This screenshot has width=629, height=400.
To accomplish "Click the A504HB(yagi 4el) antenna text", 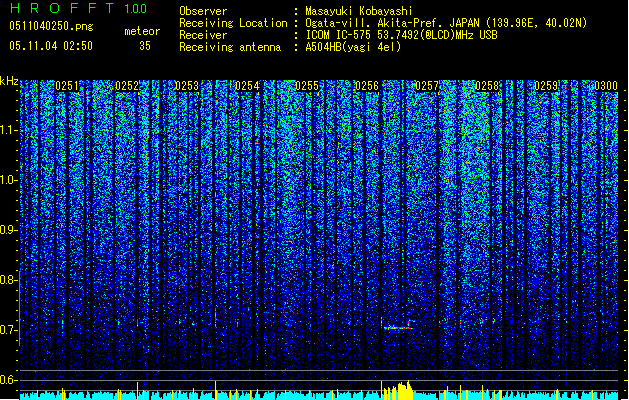I will [x=353, y=47].
